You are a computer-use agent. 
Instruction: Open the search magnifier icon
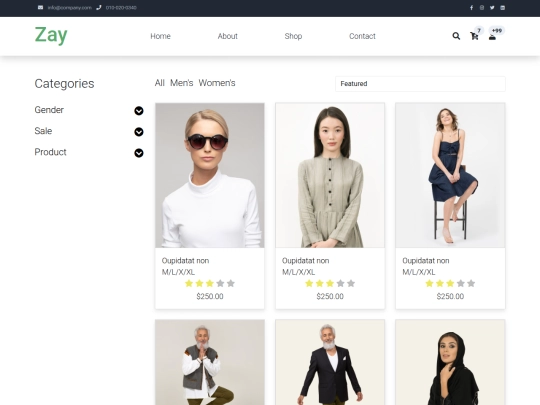coord(456,36)
